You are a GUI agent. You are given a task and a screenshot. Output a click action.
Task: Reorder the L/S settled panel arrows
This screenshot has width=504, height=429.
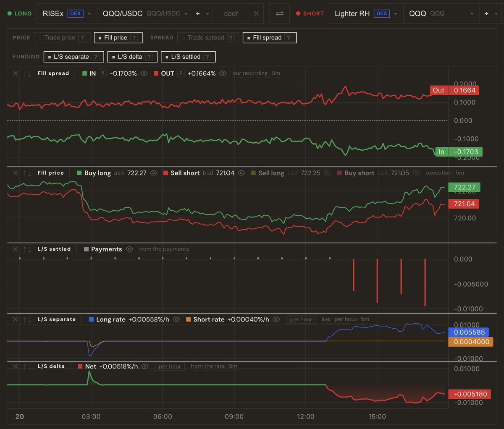[27, 249]
